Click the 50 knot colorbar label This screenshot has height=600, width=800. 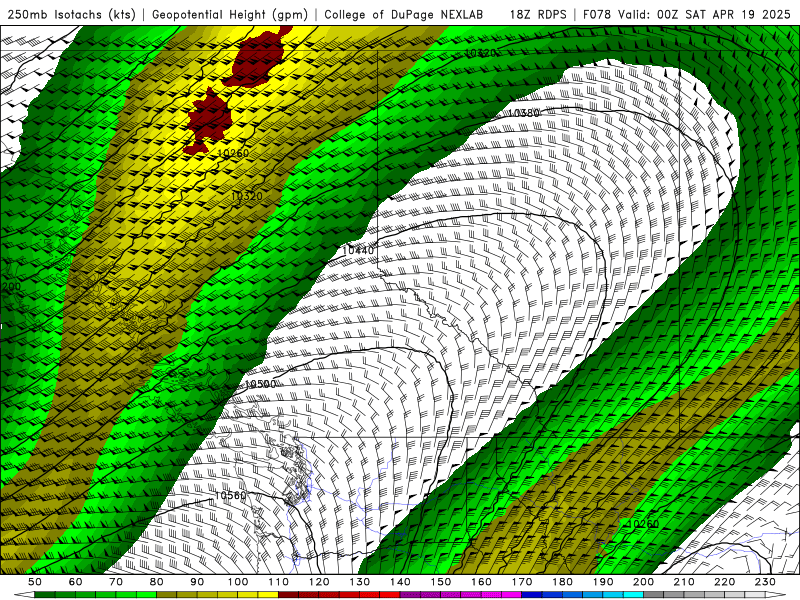(35, 582)
